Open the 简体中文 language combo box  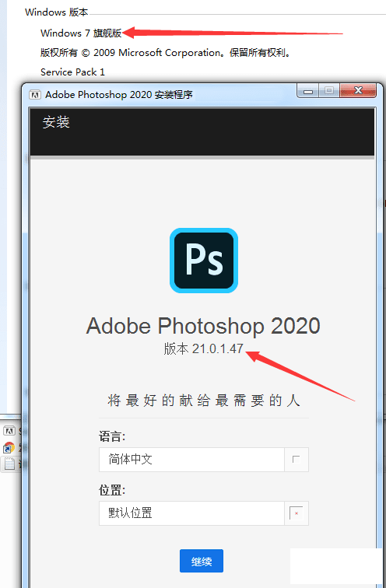click(204, 460)
